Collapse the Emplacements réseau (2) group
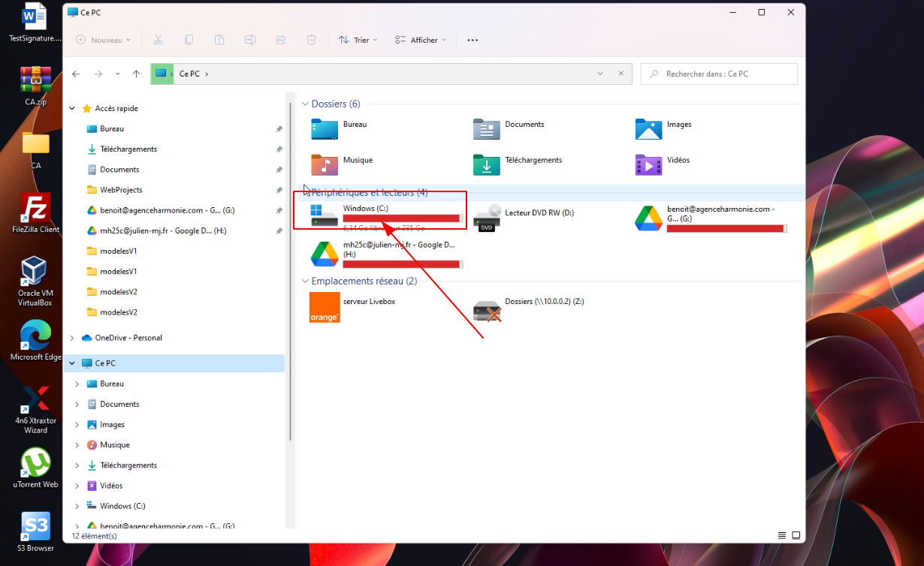Image resolution: width=924 pixels, height=566 pixels. [x=305, y=281]
